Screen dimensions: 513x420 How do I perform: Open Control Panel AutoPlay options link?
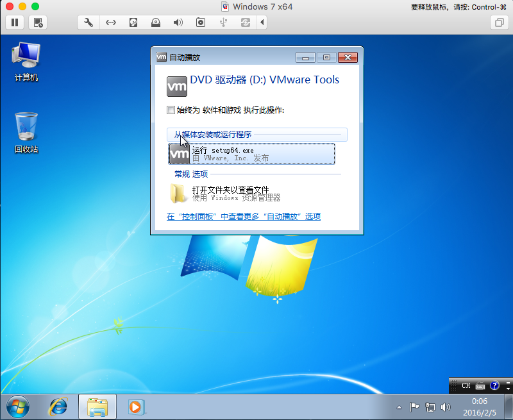(x=244, y=217)
